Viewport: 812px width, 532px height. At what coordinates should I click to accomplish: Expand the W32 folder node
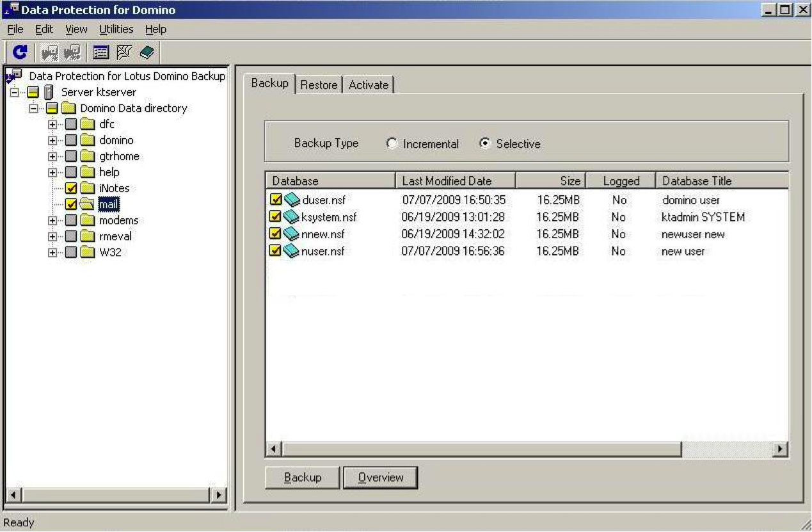click(53, 252)
